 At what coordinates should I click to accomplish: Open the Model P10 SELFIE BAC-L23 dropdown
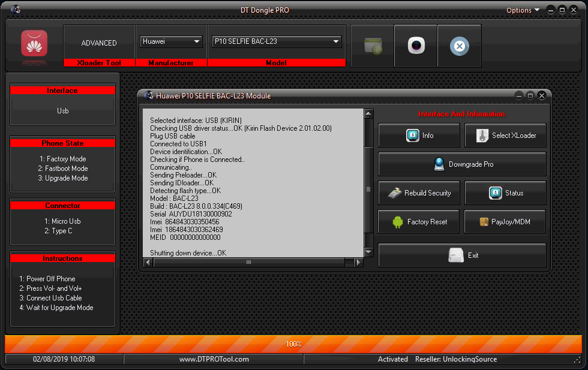pos(277,41)
